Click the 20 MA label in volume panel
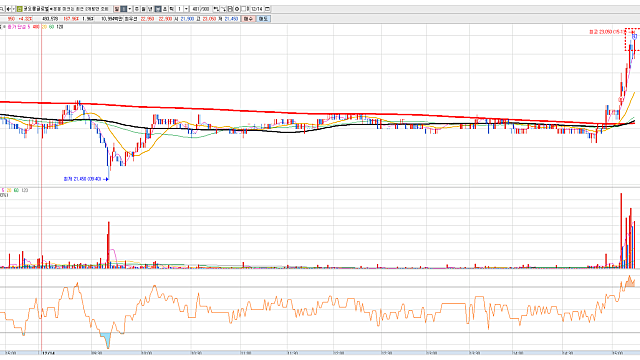Viewport: 640px width, 360px height. (9, 190)
